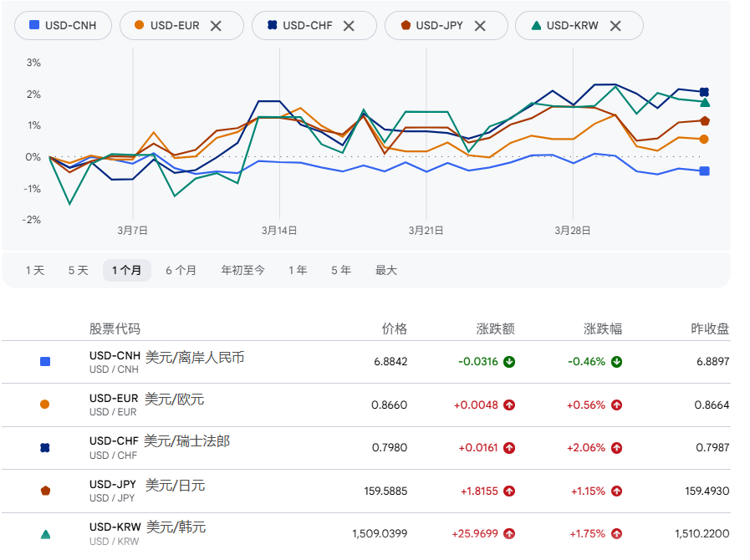Click the red up arrow beside +2.06%
Viewport: 750px width, 560px height.
(x=616, y=448)
